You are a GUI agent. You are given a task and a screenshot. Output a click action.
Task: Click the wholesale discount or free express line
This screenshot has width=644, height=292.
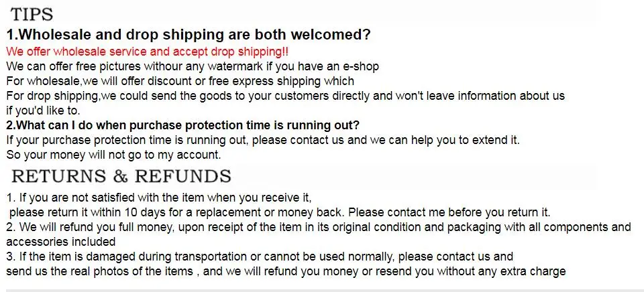[180, 81]
